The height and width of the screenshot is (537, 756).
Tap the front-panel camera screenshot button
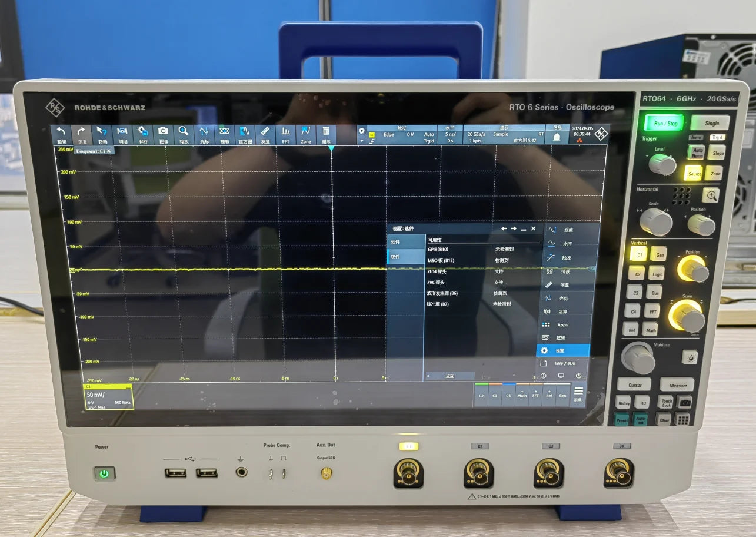684,403
